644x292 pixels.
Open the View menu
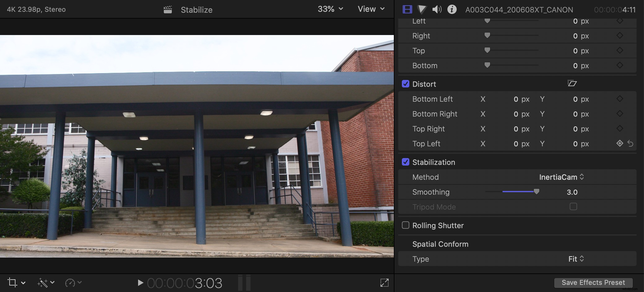tap(370, 9)
